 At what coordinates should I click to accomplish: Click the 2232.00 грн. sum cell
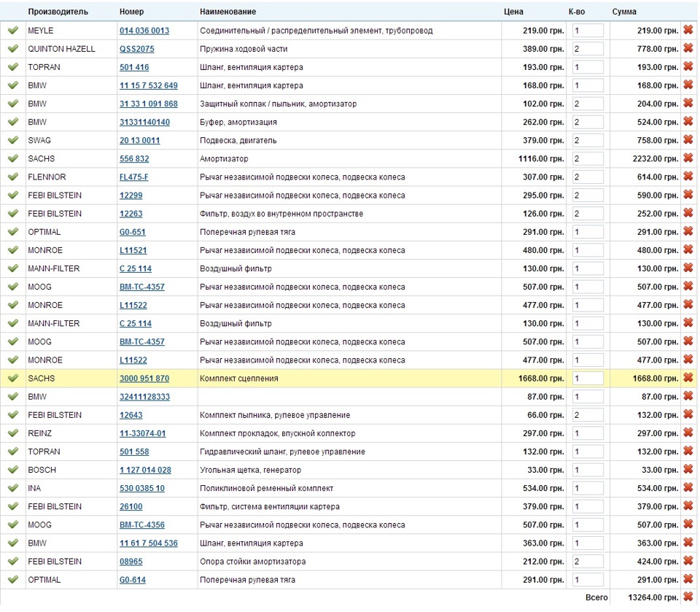pos(656,158)
